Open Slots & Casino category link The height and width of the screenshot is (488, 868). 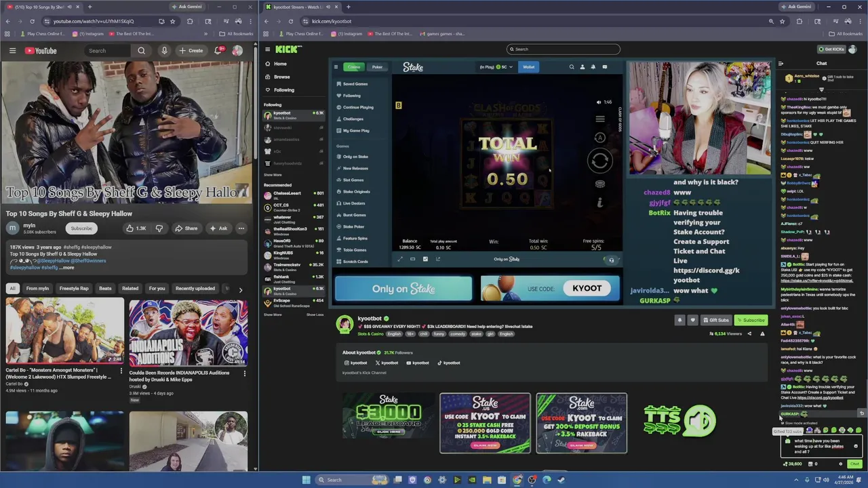pyautogui.click(x=370, y=333)
